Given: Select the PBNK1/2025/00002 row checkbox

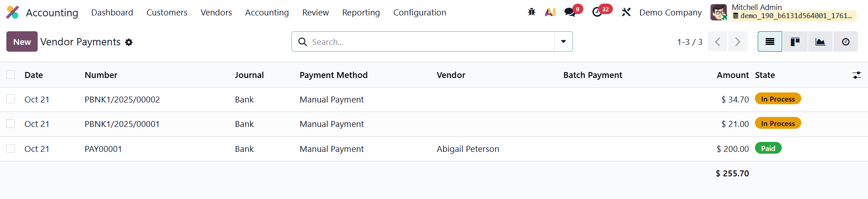Looking at the screenshot, I should [x=11, y=99].
